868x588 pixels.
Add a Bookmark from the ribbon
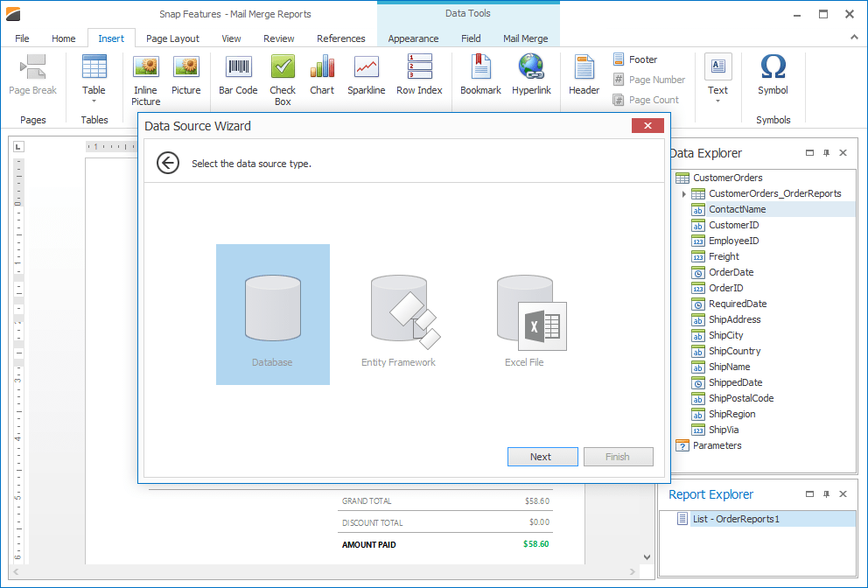pos(480,67)
